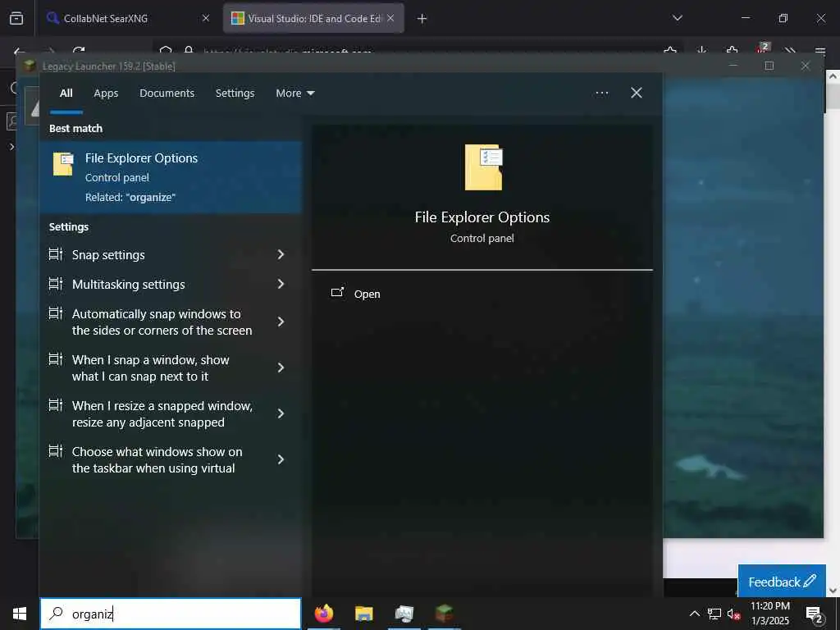This screenshot has height=630, width=840.
Task: Open a new browser tab
Action: click(x=422, y=19)
